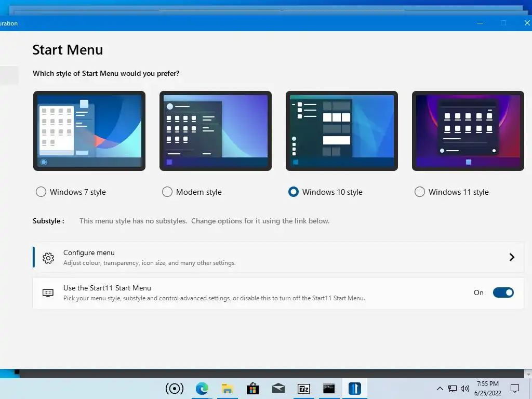Click the keyboard icon beside Use the Start11 Start Menu
This screenshot has width=532, height=399.
[x=48, y=293]
